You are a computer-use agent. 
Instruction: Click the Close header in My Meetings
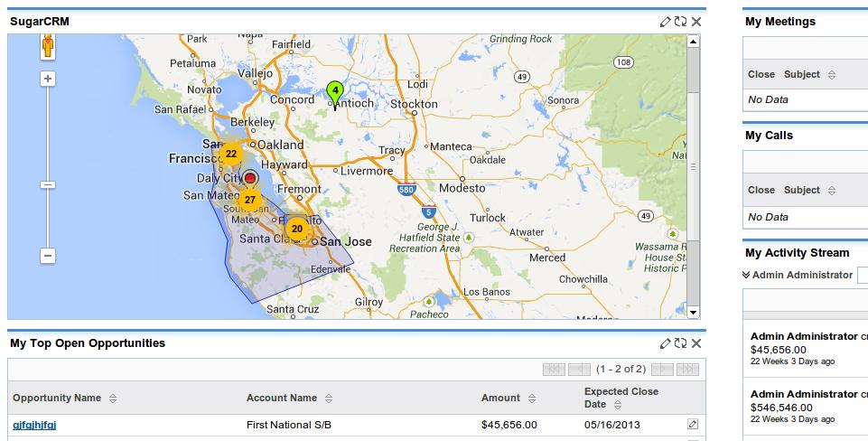pyautogui.click(x=761, y=74)
